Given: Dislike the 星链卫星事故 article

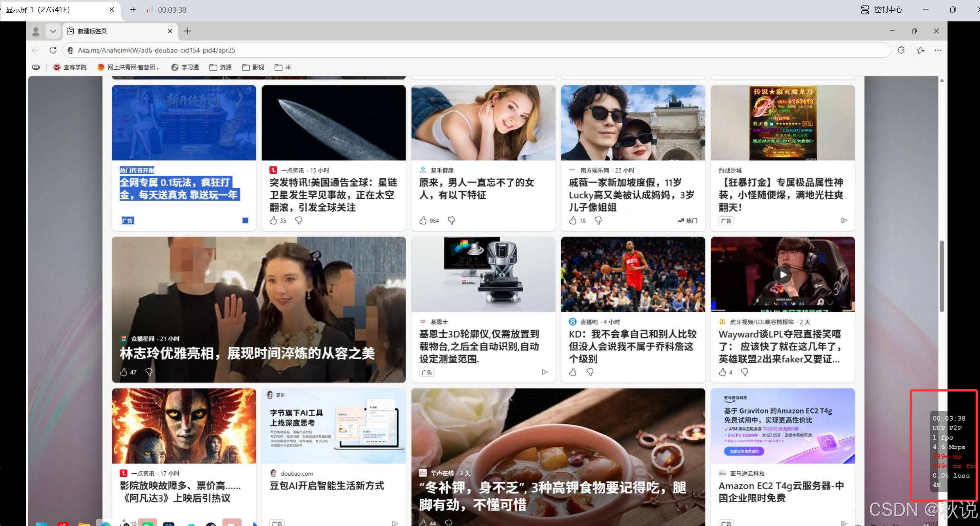Looking at the screenshot, I should pos(298,221).
